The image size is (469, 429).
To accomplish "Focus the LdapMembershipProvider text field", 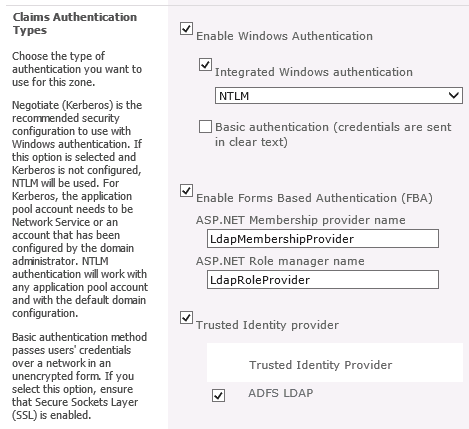I will point(323,239).
